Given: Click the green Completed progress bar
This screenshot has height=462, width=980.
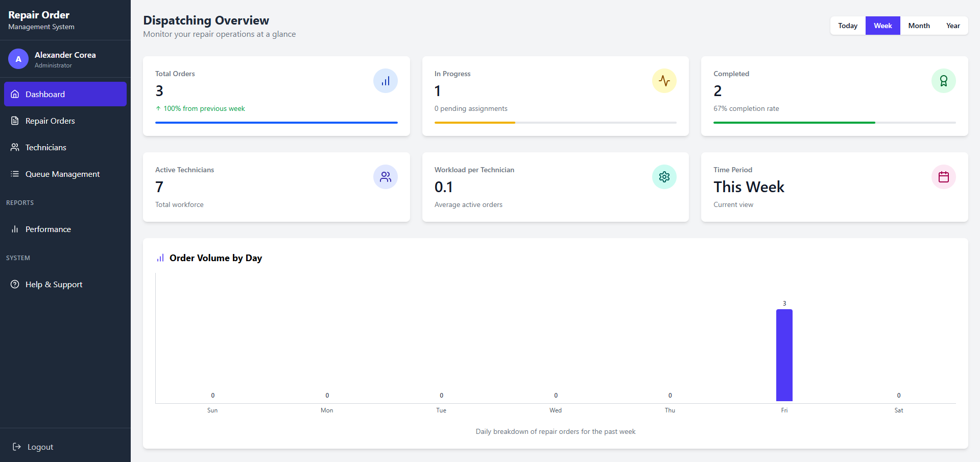Looking at the screenshot, I should [794, 123].
